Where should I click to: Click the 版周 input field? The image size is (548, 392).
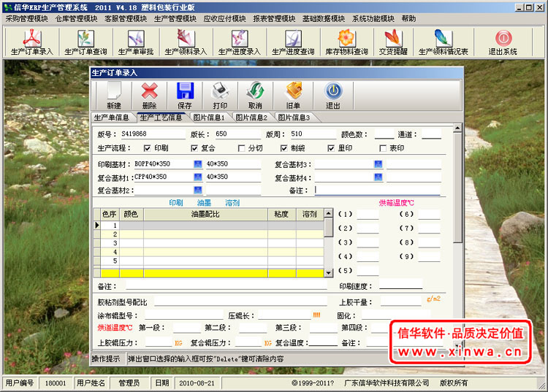click(x=313, y=134)
